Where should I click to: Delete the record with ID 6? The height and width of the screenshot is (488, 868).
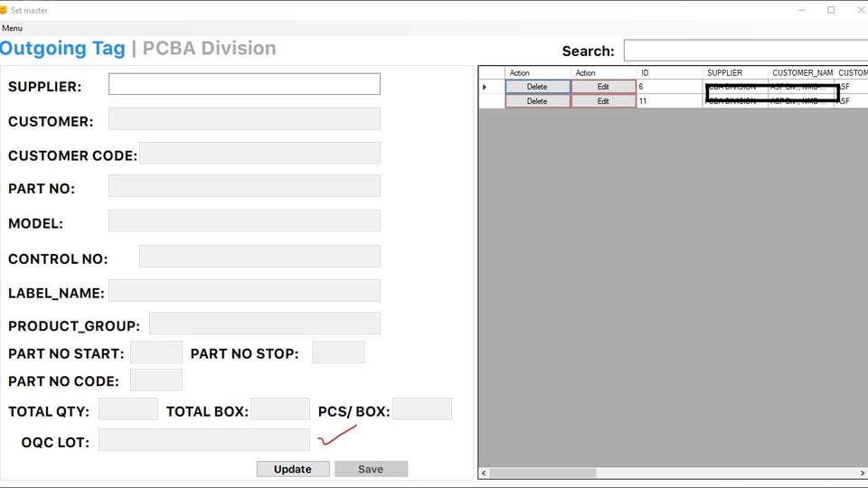coord(537,87)
